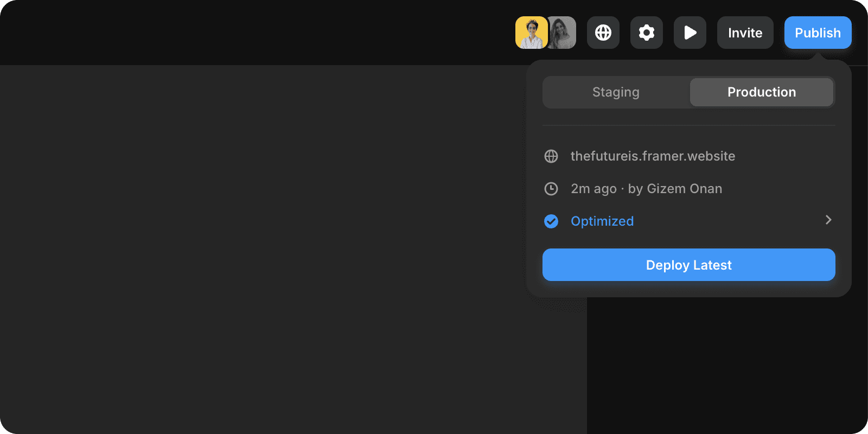Open the Optimized status details
The image size is (868, 434).
(602, 221)
